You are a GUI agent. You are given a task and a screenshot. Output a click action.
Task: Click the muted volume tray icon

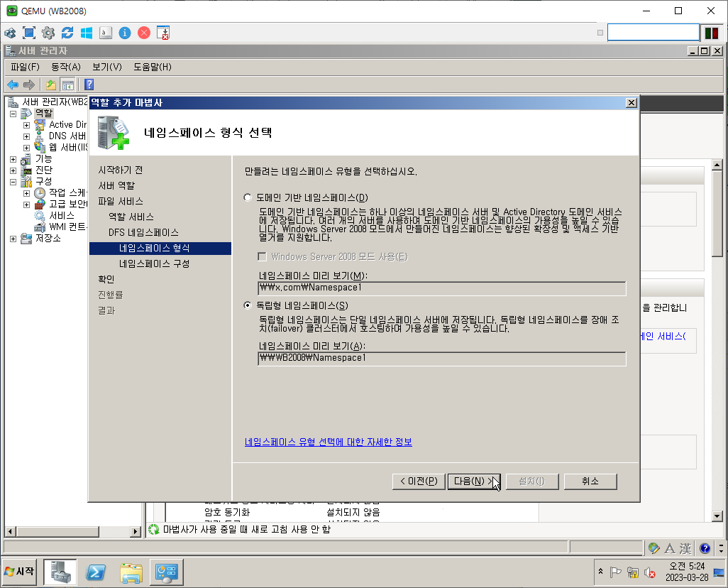[x=649, y=572]
